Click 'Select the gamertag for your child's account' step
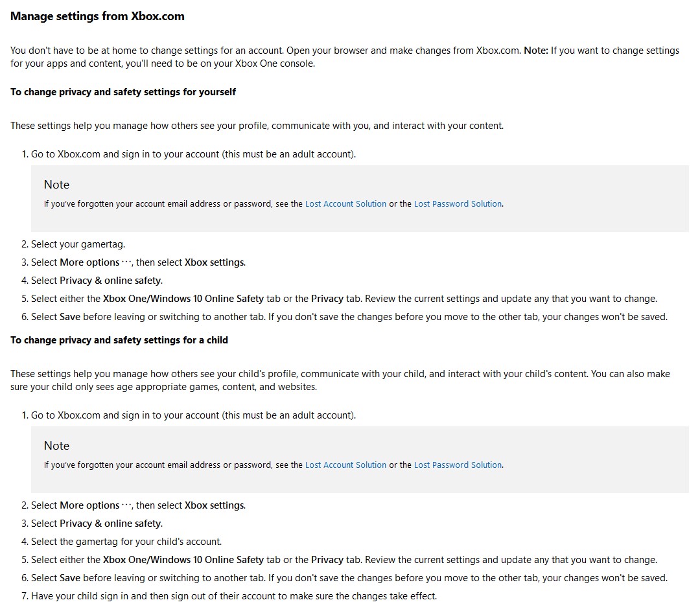This screenshot has width=700, height=611. (126, 542)
